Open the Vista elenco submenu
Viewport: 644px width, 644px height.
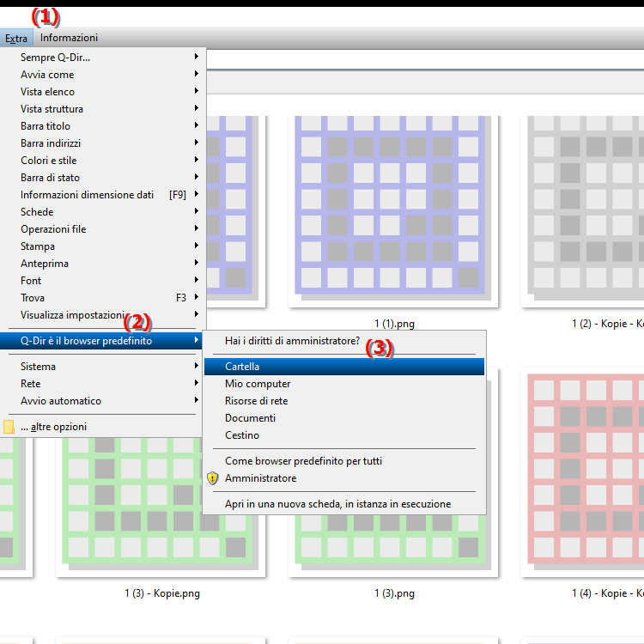click(x=101, y=92)
